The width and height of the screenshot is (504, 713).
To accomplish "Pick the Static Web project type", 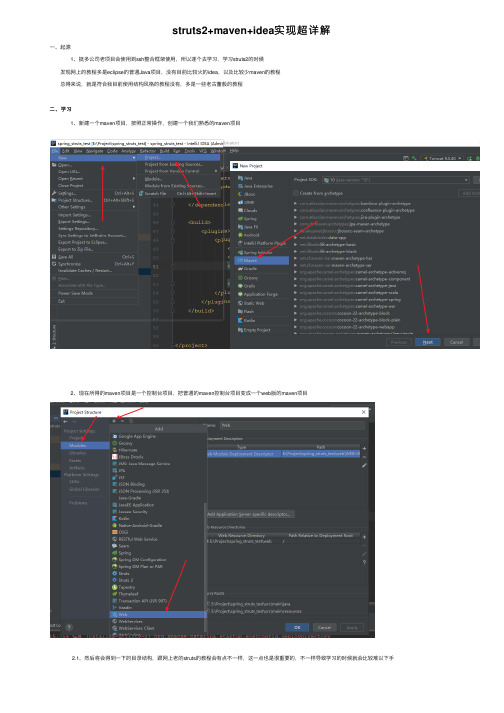I will [251, 303].
